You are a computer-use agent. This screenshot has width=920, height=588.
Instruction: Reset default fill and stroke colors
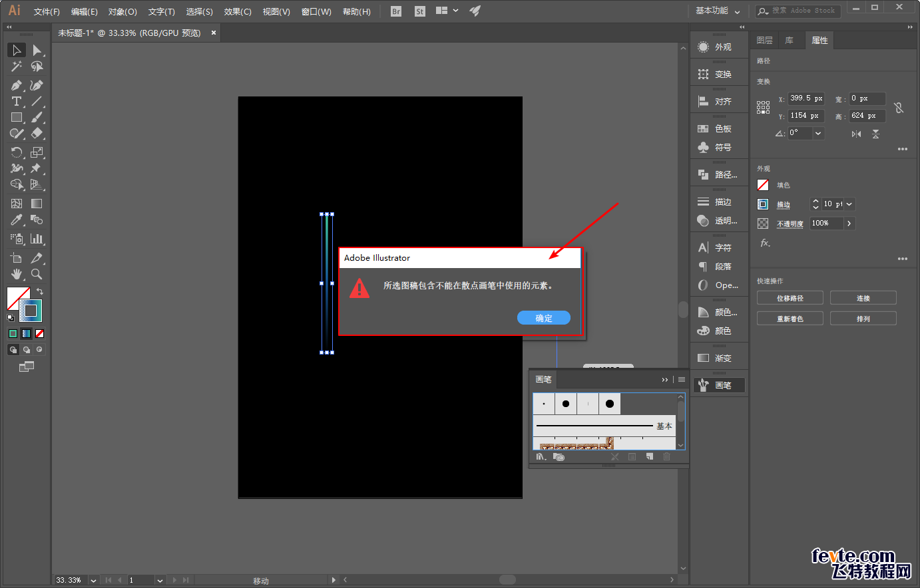(x=11, y=318)
